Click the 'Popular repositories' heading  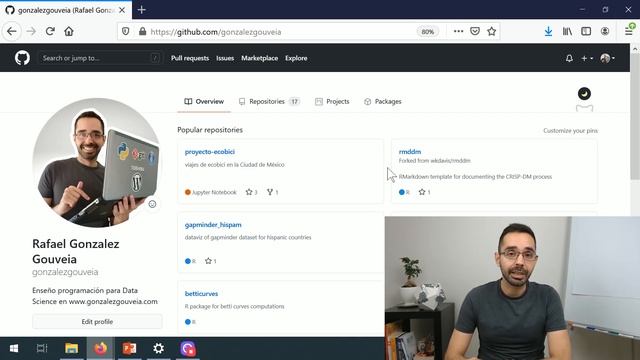pyautogui.click(x=210, y=130)
